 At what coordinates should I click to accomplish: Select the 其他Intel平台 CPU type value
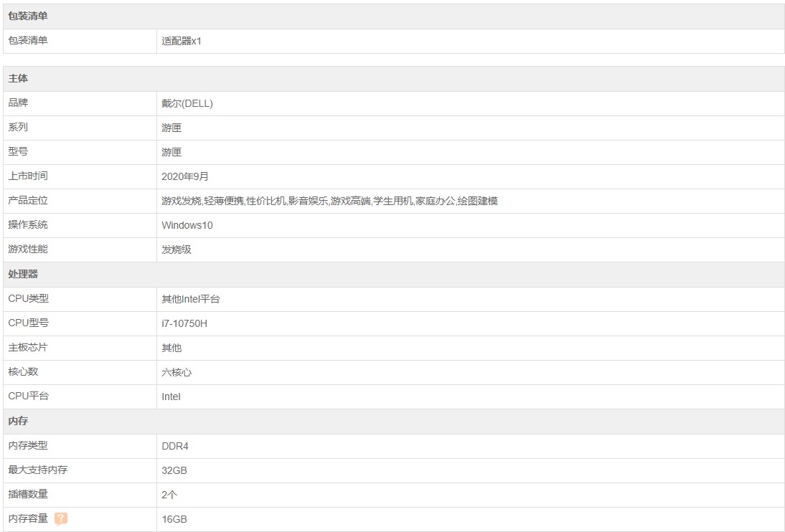click(x=191, y=299)
